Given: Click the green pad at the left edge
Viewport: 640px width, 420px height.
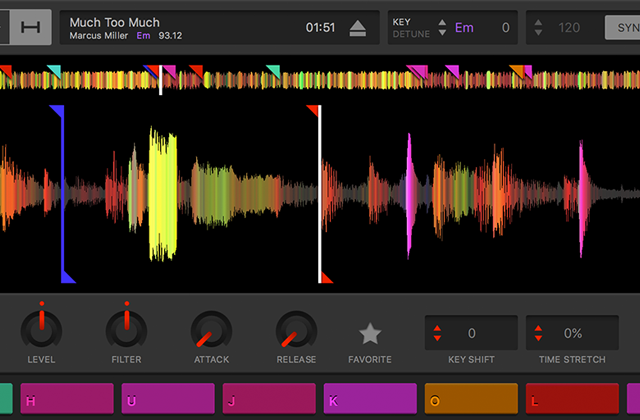Looking at the screenshot, I should [6, 398].
